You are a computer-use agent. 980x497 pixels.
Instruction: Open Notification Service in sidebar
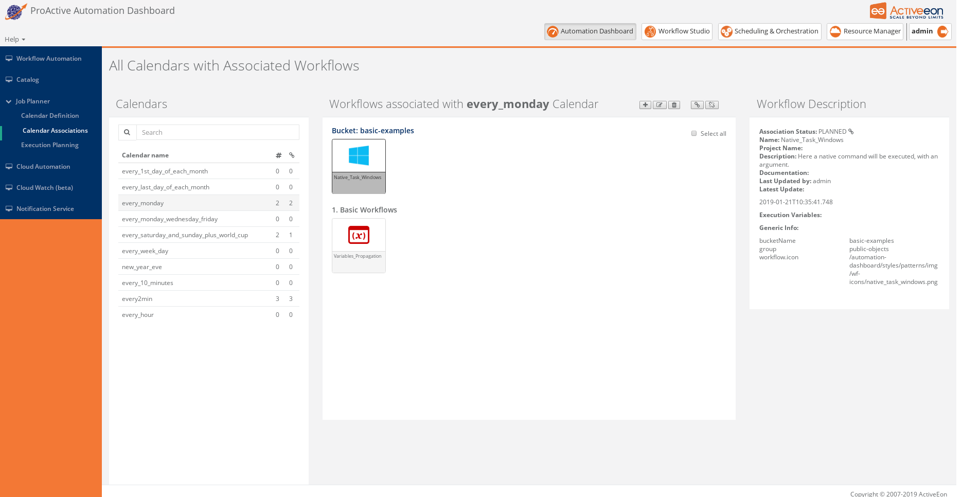(x=45, y=209)
